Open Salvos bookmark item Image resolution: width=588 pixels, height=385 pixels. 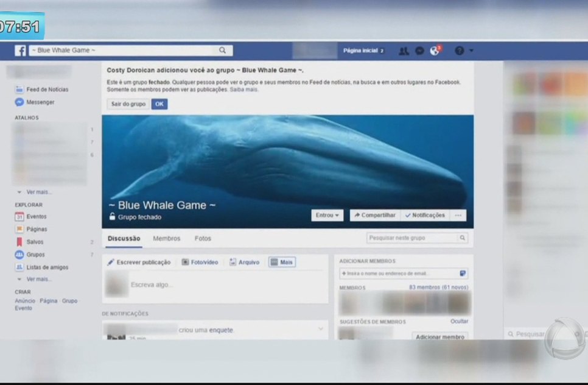coord(29,242)
